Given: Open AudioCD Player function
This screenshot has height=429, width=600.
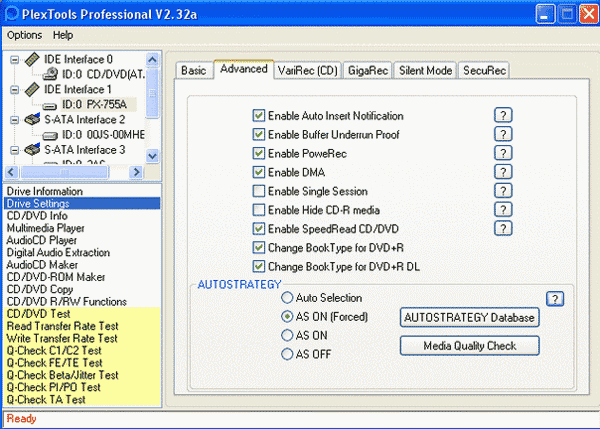Looking at the screenshot, I should [82, 240].
